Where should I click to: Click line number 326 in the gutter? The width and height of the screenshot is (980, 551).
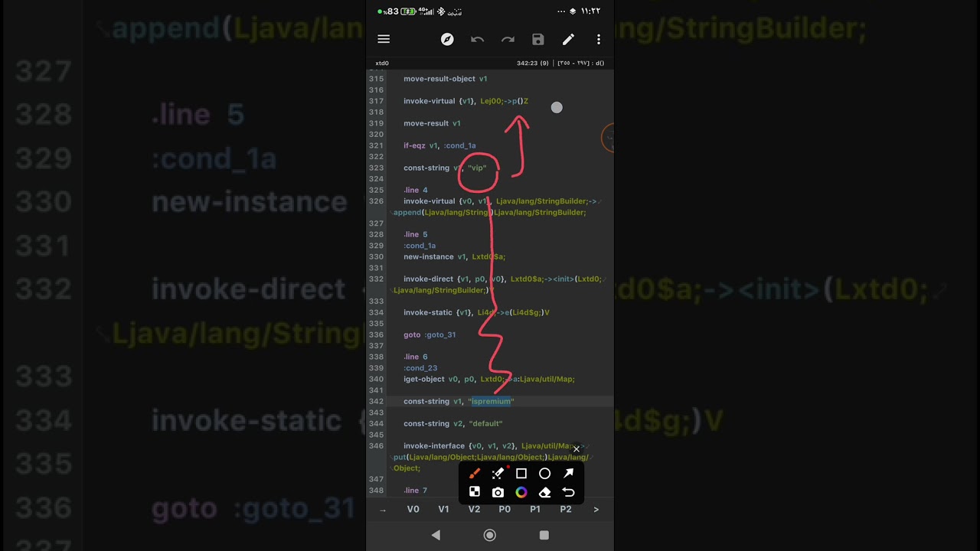(x=376, y=201)
